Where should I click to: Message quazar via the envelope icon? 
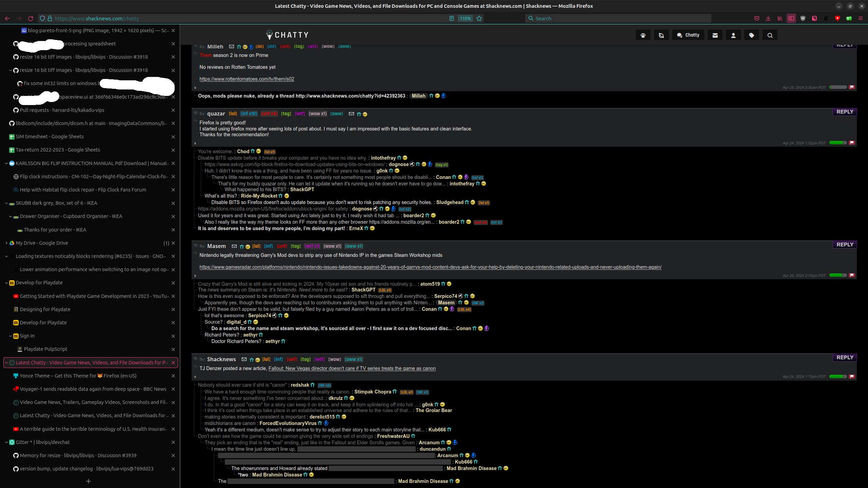point(351,114)
